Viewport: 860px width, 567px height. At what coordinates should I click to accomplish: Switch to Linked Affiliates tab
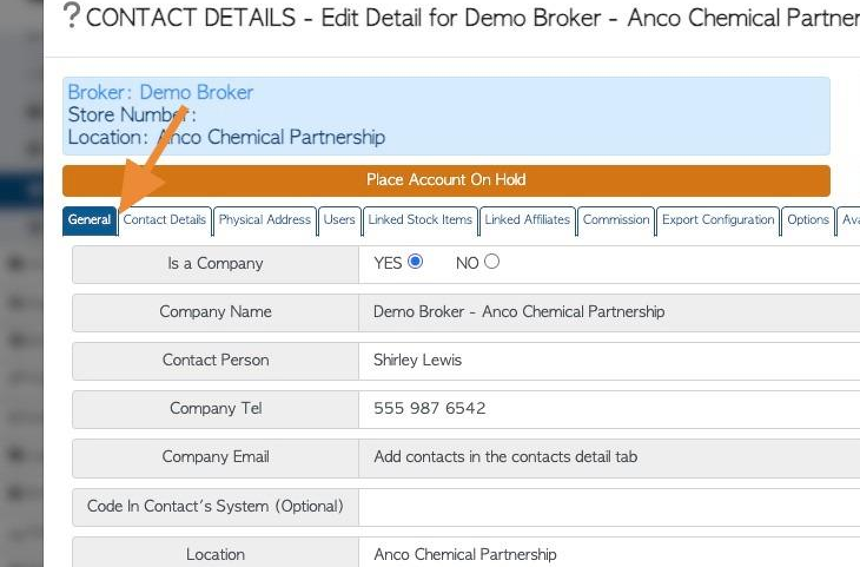(x=527, y=220)
